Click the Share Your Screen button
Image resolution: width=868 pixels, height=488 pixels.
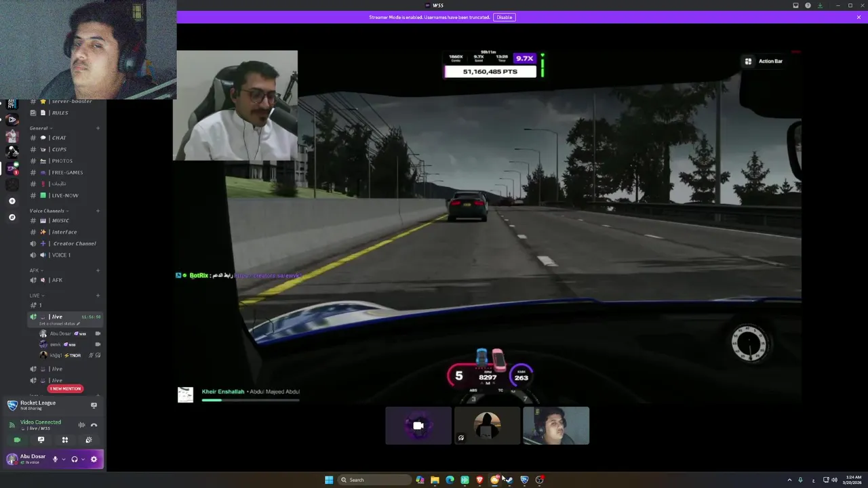pos(41,440)
